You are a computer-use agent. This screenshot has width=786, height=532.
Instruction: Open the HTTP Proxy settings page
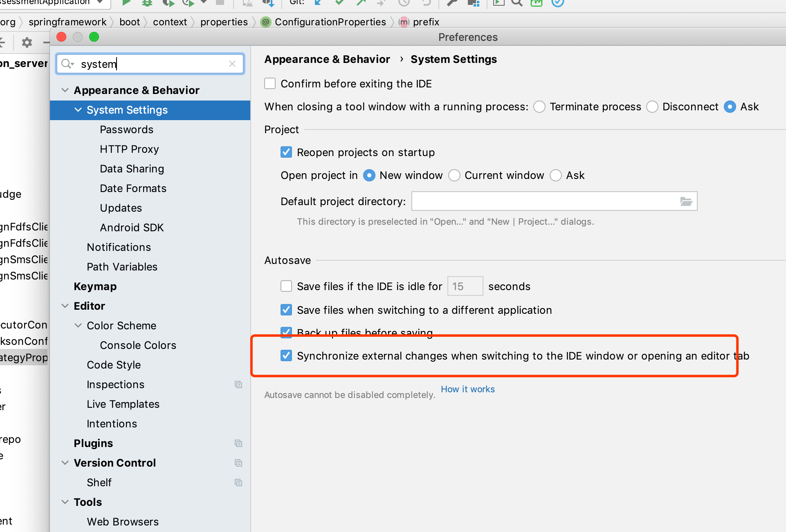click(x=129, y=149)
